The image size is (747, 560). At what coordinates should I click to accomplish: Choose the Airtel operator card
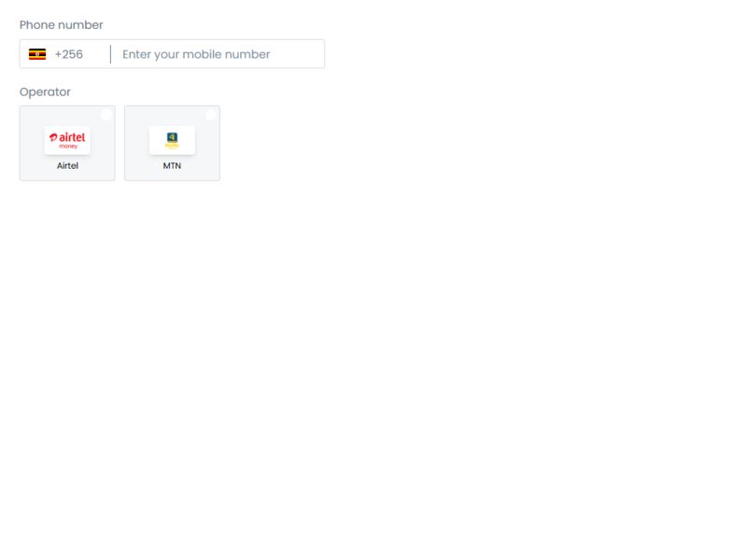coord(67,144)
